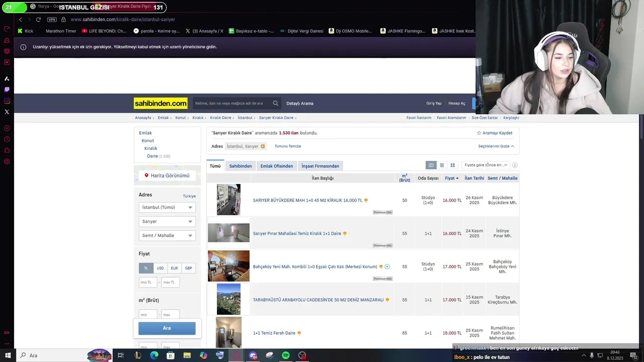This screenshot has height=362, width=644.
Task: Switch to the Tümü tab
Action: point(215,166)
